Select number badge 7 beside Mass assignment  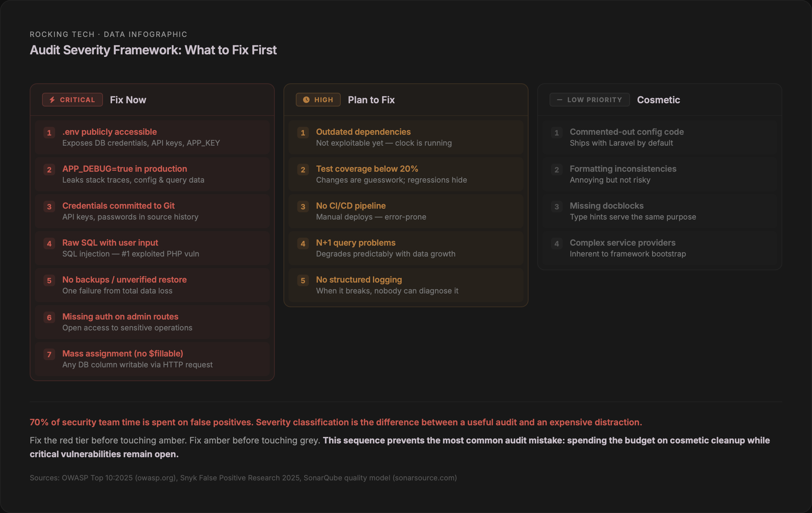[x=49, y=354]
